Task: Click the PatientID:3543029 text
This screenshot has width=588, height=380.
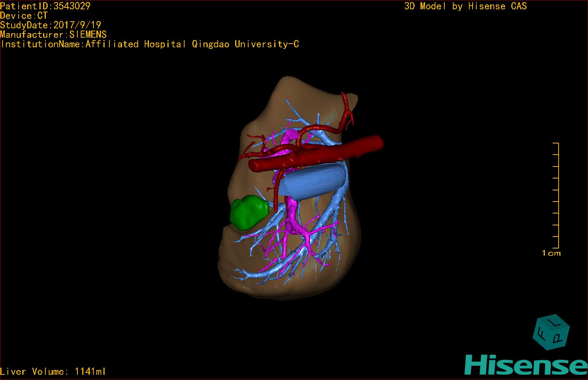Action: click(x=45, y=6)
